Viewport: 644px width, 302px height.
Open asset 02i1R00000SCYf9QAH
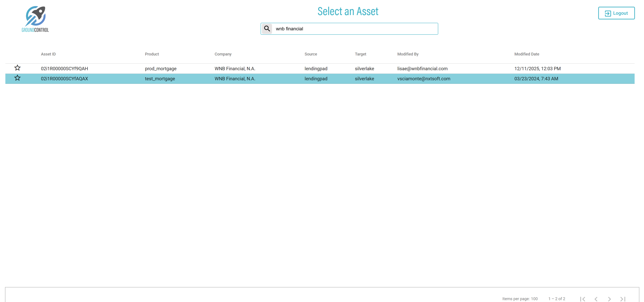pyautogui.click(x=64, y=68)
